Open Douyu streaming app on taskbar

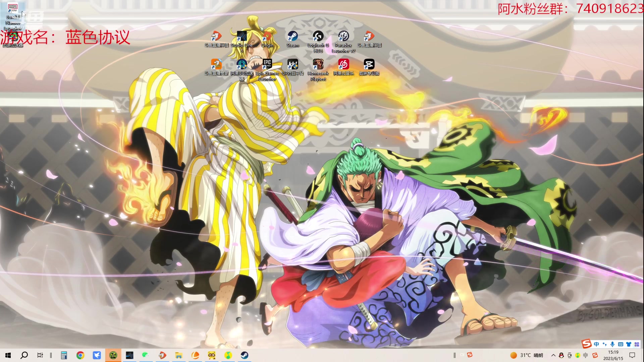[x=162, y=355]
